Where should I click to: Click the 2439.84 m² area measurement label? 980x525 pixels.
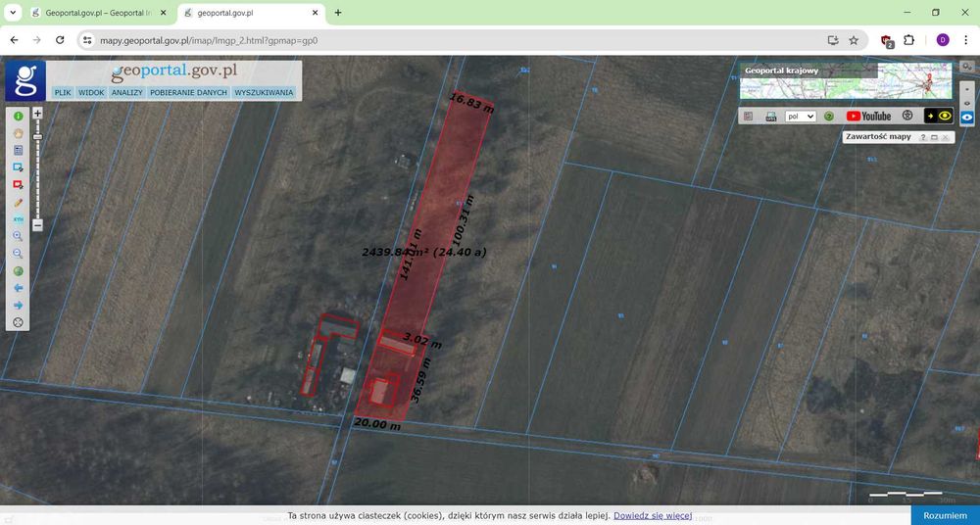[x=423, y=252]
